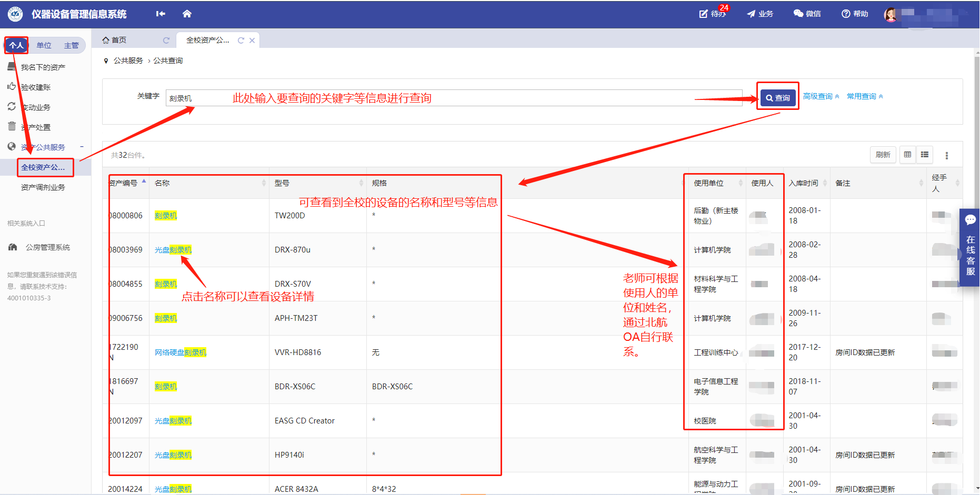Click the 关键字 keyword input field
Screen dimensions: 980x495
(453, 98)
